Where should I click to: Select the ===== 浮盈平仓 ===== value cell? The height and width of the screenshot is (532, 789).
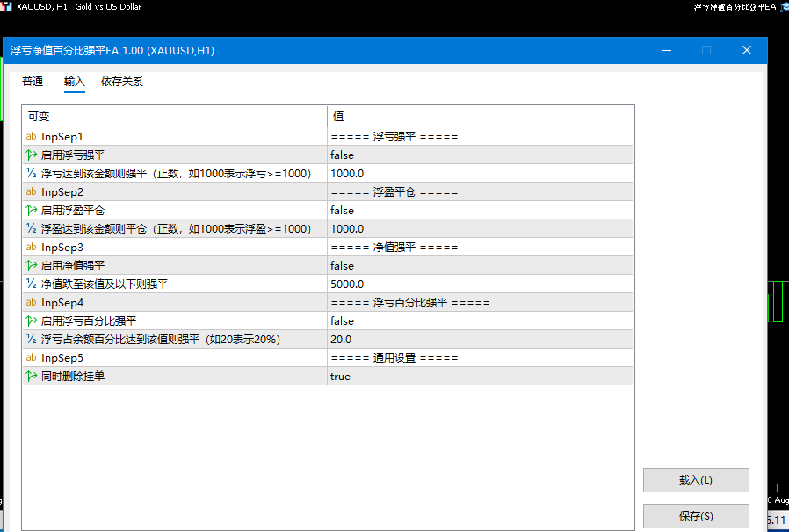click(481, 191)
